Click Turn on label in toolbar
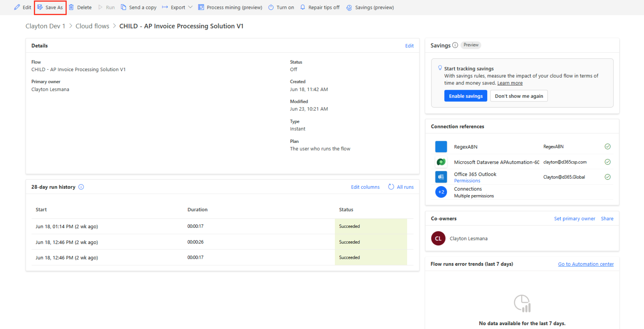This screenshot has height=329, width=644. tap(285, 7)
